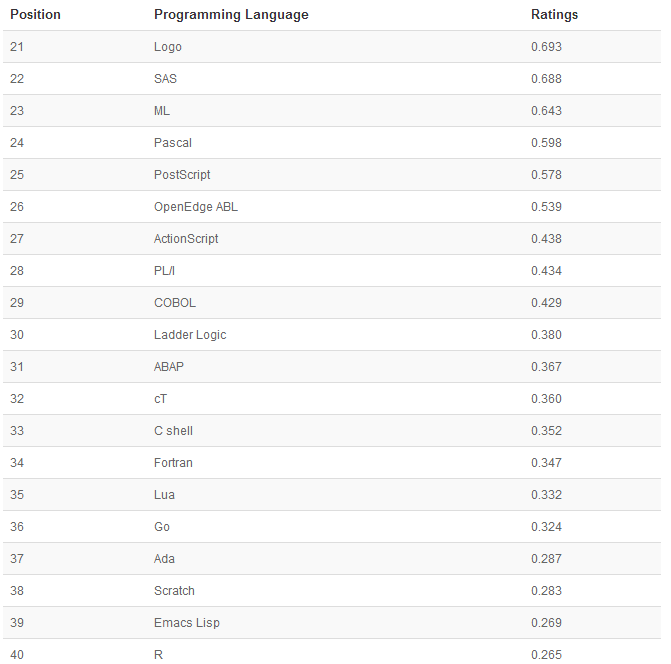Select the Logo language cell
671x664 pixels.
pyautogui.click(x=168, y=47)
